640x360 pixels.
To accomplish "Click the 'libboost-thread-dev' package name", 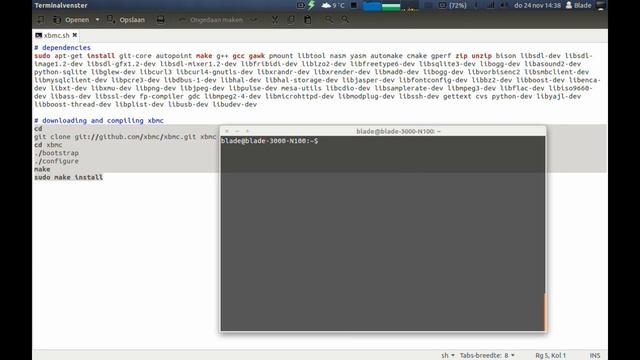I will point(73,104).
